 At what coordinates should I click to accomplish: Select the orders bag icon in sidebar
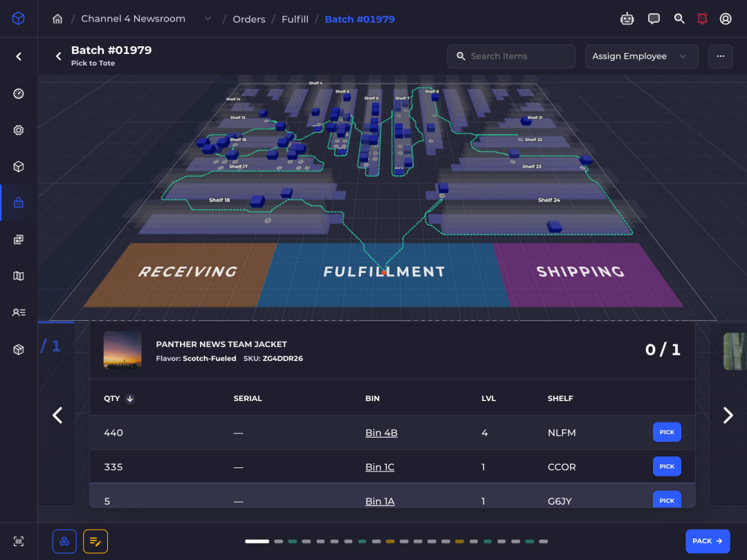tap(19, 203)
